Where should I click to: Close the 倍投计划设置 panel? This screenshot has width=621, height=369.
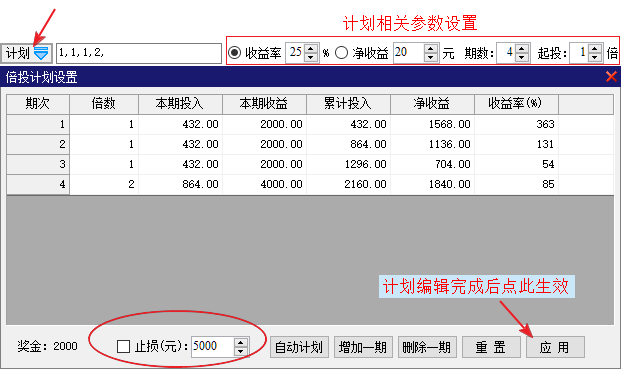click(611, 76)
